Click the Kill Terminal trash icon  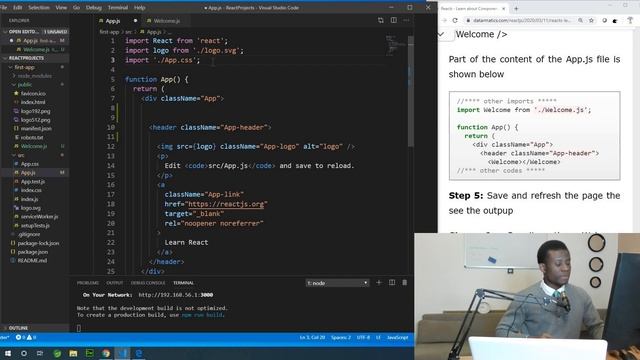point(404,282)
